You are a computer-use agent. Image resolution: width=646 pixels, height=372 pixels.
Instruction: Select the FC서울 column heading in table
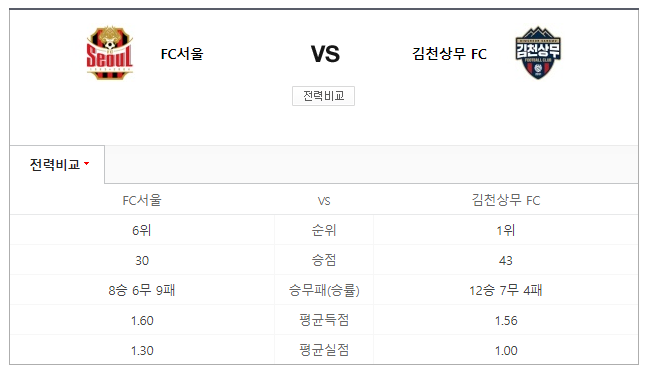pos(142,200)
